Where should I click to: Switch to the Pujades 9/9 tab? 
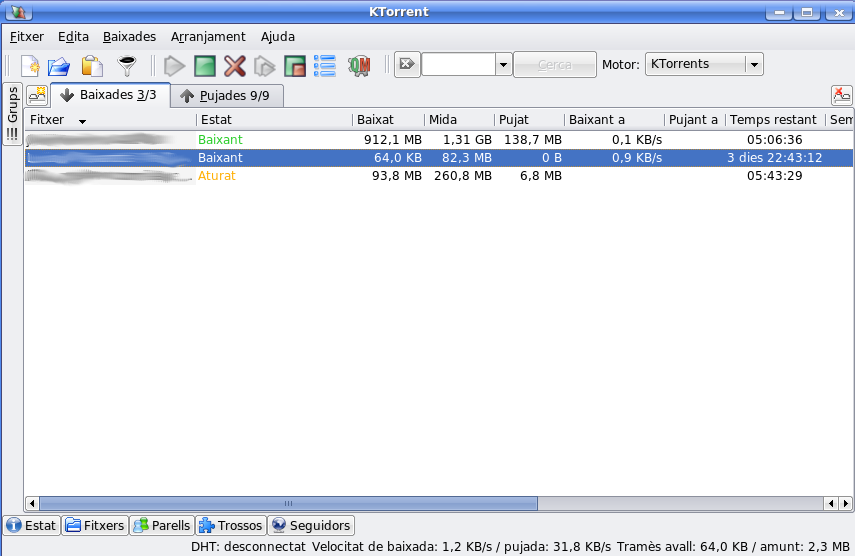point(227,96)
